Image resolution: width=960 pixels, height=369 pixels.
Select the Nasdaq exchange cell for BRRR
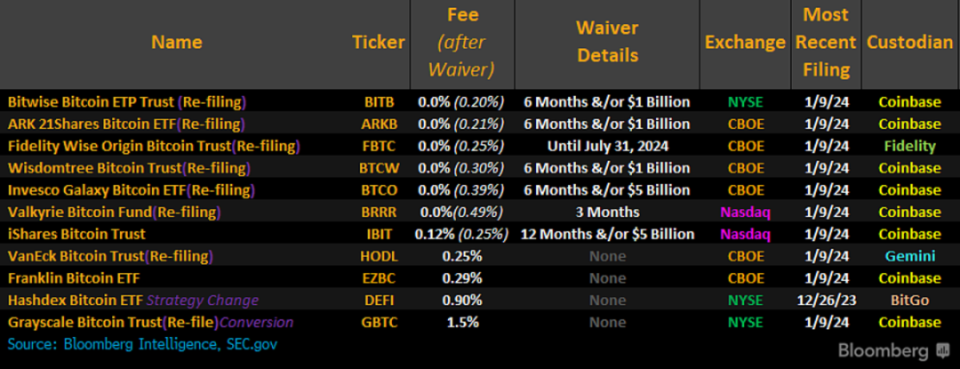coord(745,212)
